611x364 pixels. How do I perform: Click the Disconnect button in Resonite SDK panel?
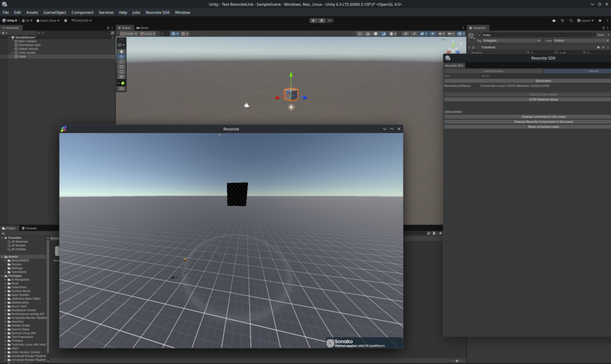(543, 80)
